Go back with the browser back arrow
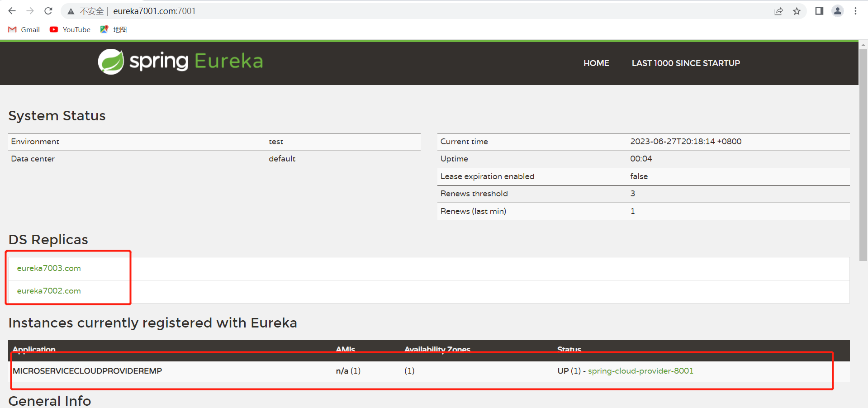The image size is (868, 408). (x=12, y=11)
